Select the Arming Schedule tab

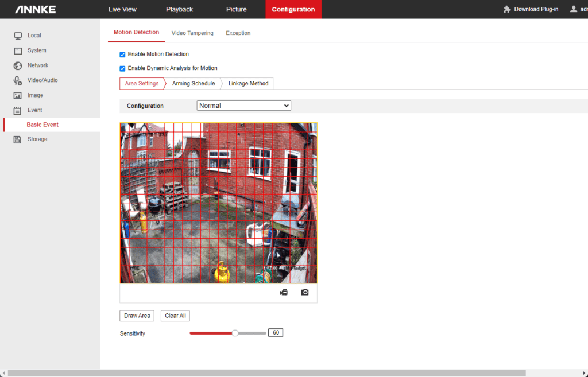click(194, 84)
